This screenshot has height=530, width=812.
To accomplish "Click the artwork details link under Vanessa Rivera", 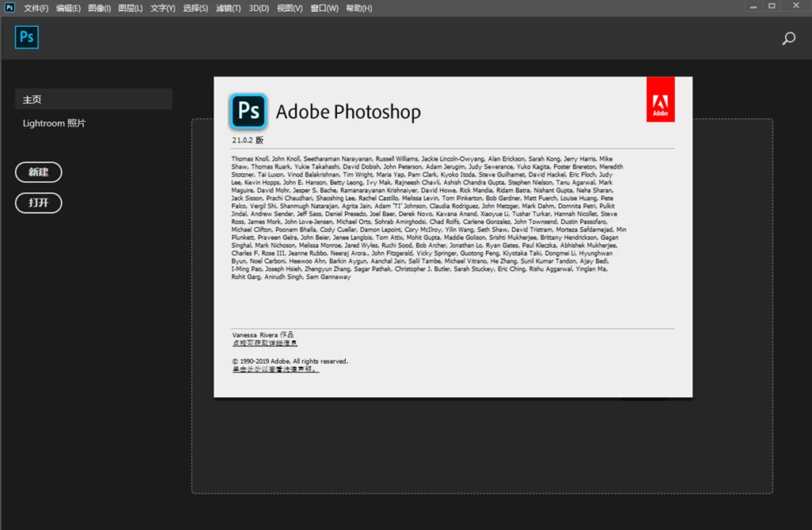I will [265, 342].
